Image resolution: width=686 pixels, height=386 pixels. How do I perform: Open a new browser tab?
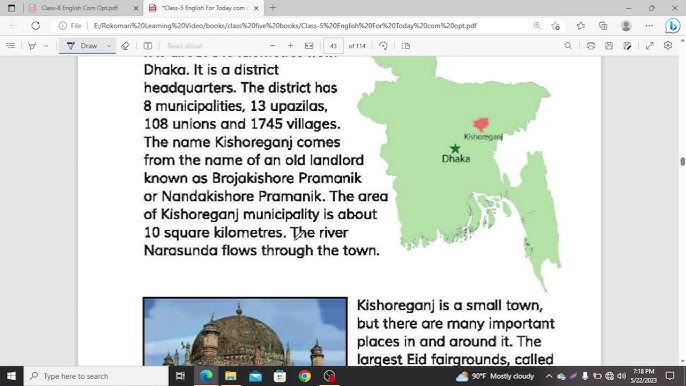point(273,8)
